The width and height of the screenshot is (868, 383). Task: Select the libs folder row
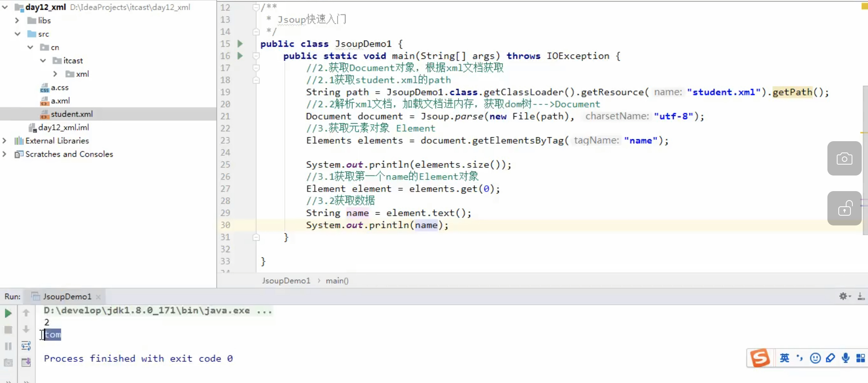[x=39, y=20]
